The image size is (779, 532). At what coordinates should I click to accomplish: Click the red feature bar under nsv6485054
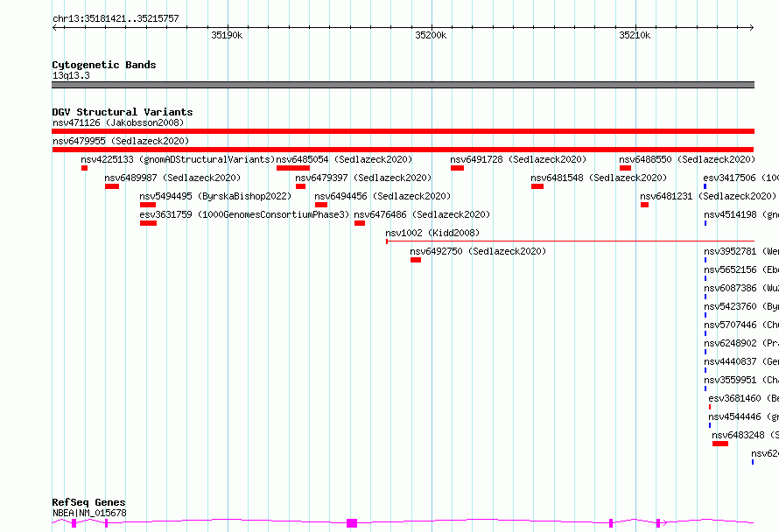293,168
